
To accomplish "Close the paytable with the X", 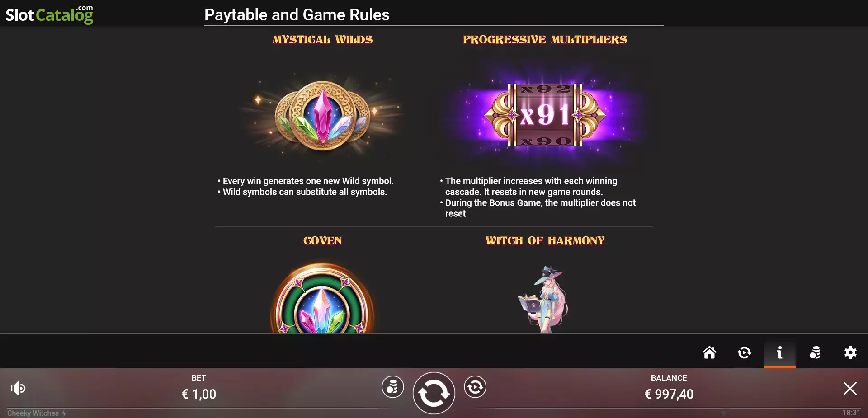I will point(850,388).
